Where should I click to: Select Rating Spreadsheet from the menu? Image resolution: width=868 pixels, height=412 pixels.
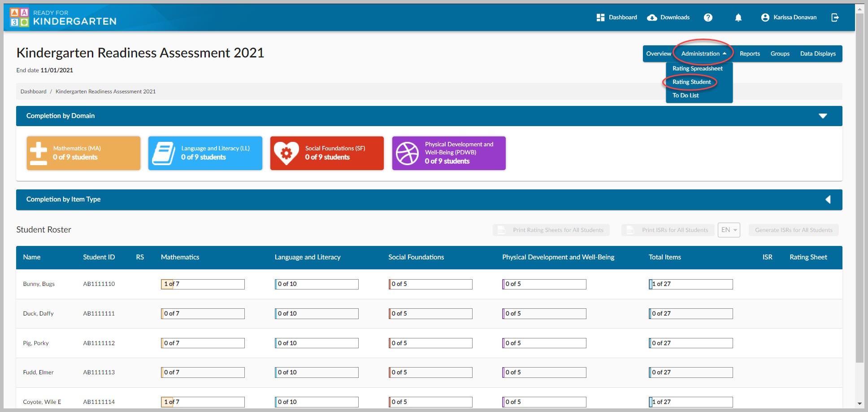click(698, 68)
